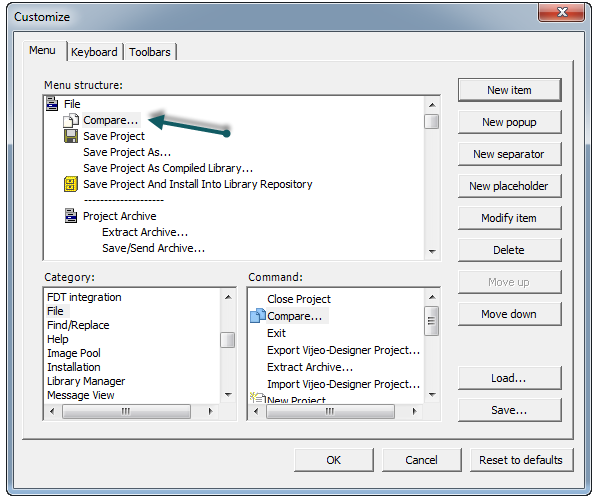This screenshot has height=503, width=596.
Task: Click the Category vertical scrollbar thumb
Action: (x=228, y=340)
